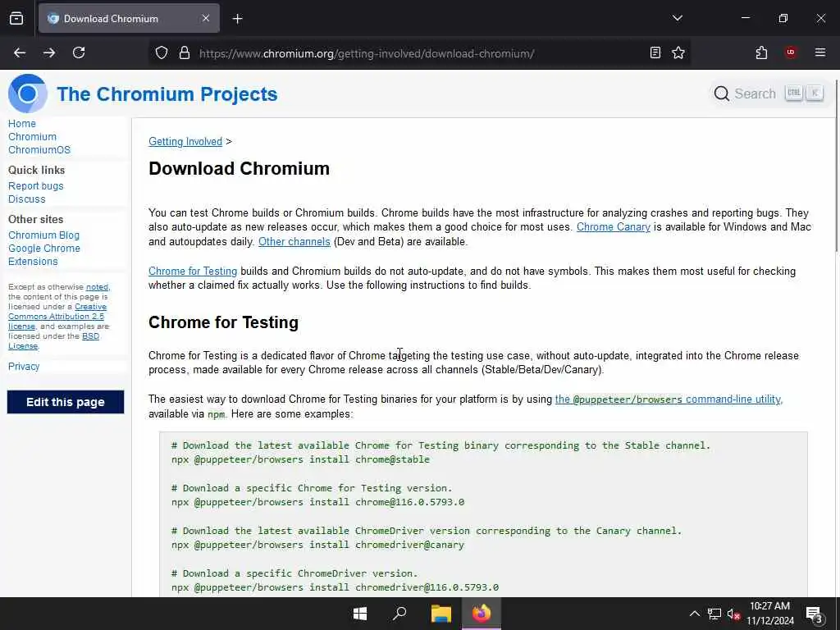Bookmark this page with star icon
Image resolution: width=840 pixels, height=630 pixels.
click(x=678, y=52)
